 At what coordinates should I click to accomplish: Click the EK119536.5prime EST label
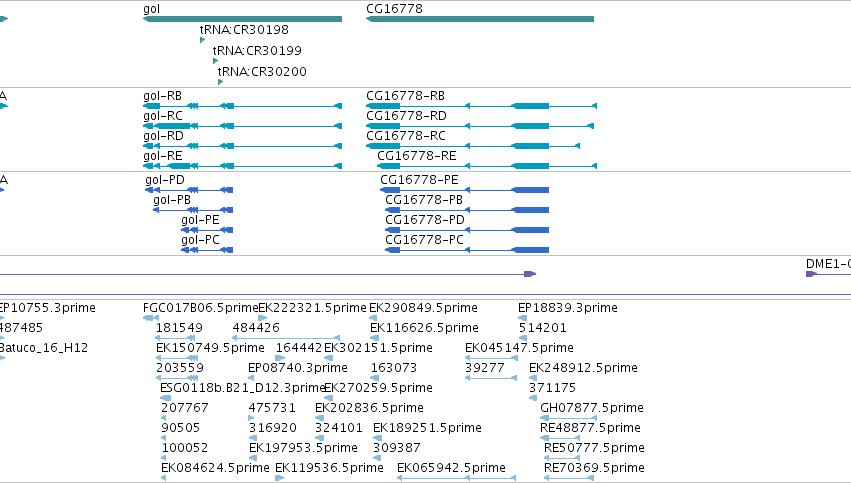[329, 468]
